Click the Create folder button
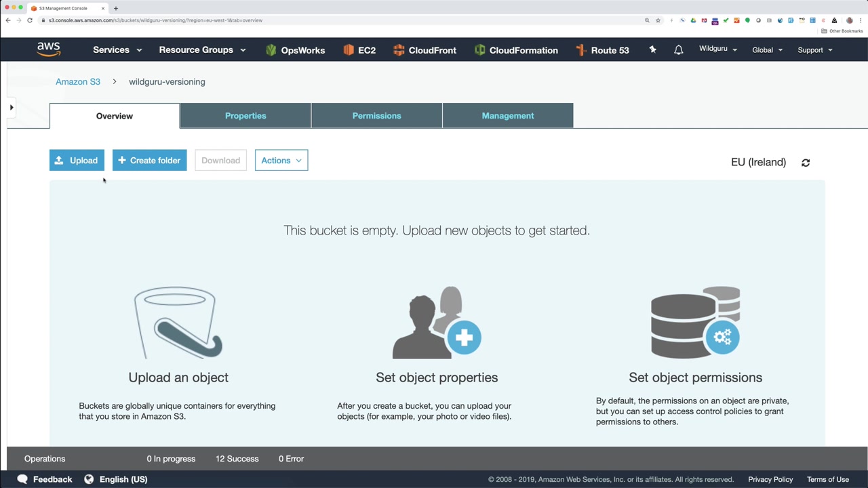This screenshot has height=488, width=868. [x=149, y=161]
